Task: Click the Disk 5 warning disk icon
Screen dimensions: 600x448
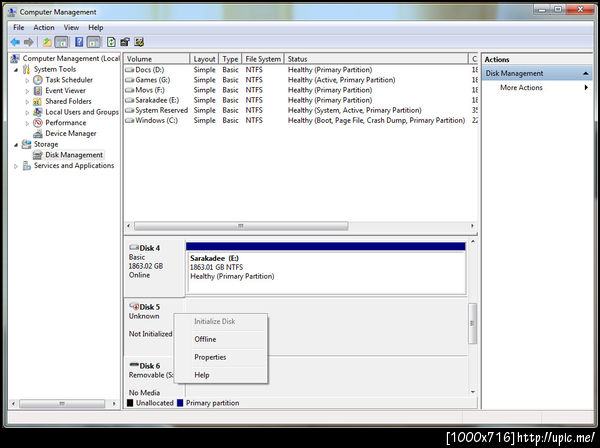Action: [x=134, y=306]
